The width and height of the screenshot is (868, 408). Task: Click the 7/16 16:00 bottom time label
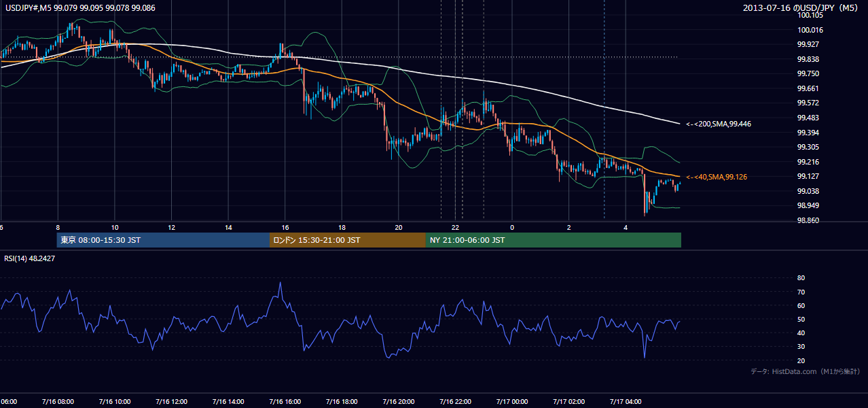click(x=285, y=401)
